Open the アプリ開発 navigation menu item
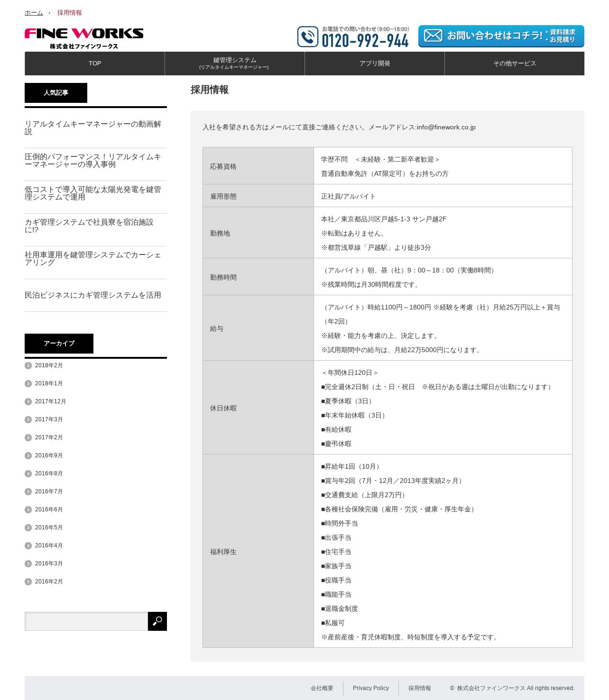The width and height of the screenshot is (609, 700). (375, 64)
